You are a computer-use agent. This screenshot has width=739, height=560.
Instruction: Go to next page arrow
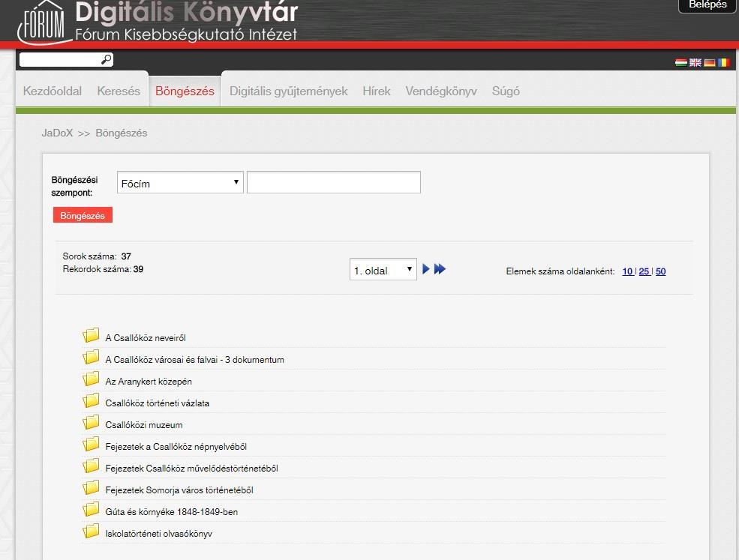click(x=425, y=269)
